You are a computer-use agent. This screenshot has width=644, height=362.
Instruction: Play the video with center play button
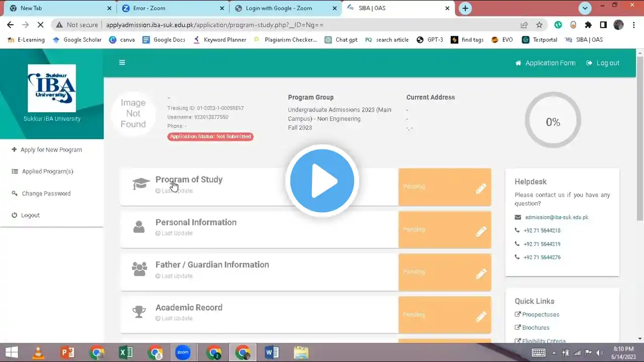322,181
